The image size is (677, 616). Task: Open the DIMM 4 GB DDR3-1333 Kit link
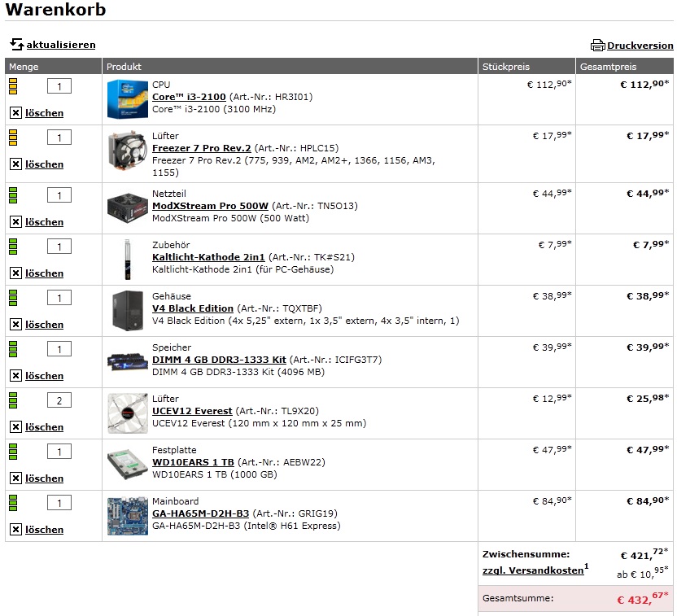click(219, 360)
